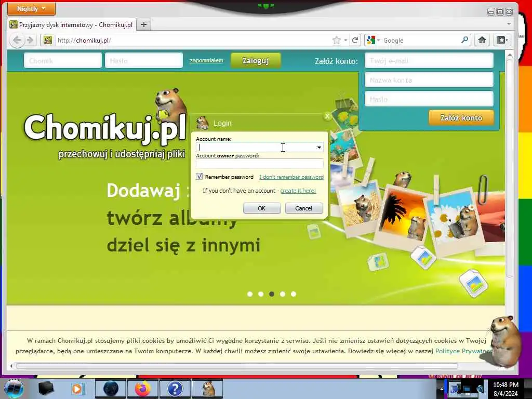Viewport: 532px width, 399px height.
Task: Open the bookmarks menu button
Action: pos(502,40)
